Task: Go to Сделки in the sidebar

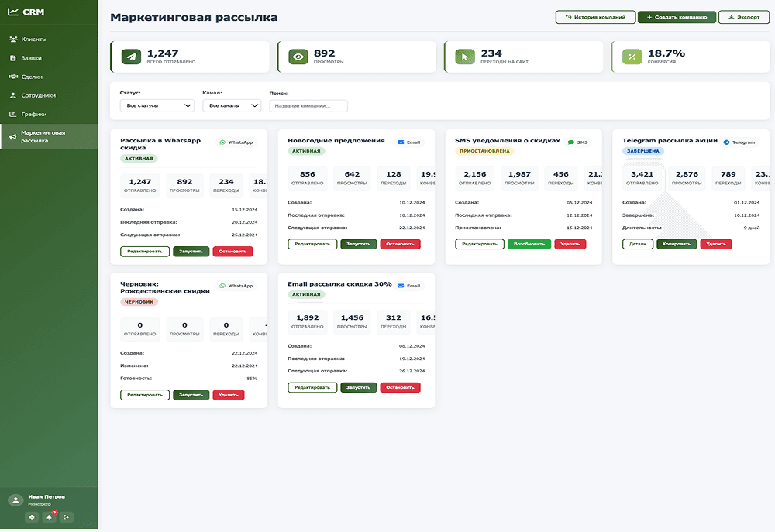Action: [x=32, y=77]
